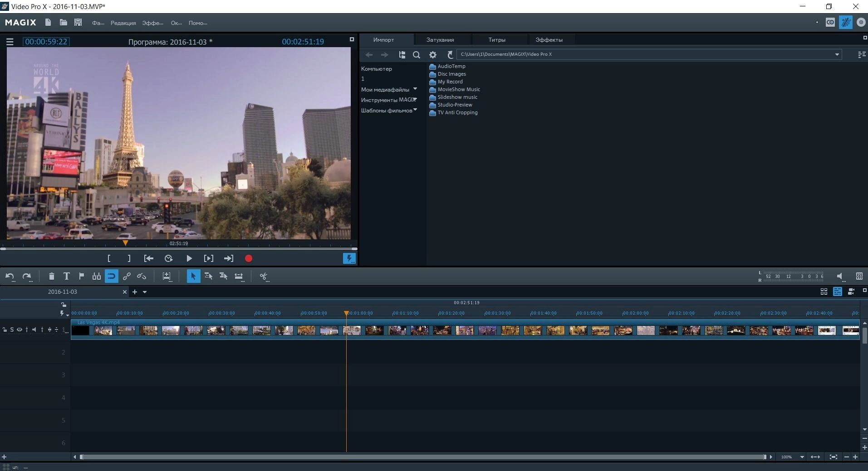Open the 100% zoom level dropdown
Viewport: 868px width, 471px height.
click(802, 457)
